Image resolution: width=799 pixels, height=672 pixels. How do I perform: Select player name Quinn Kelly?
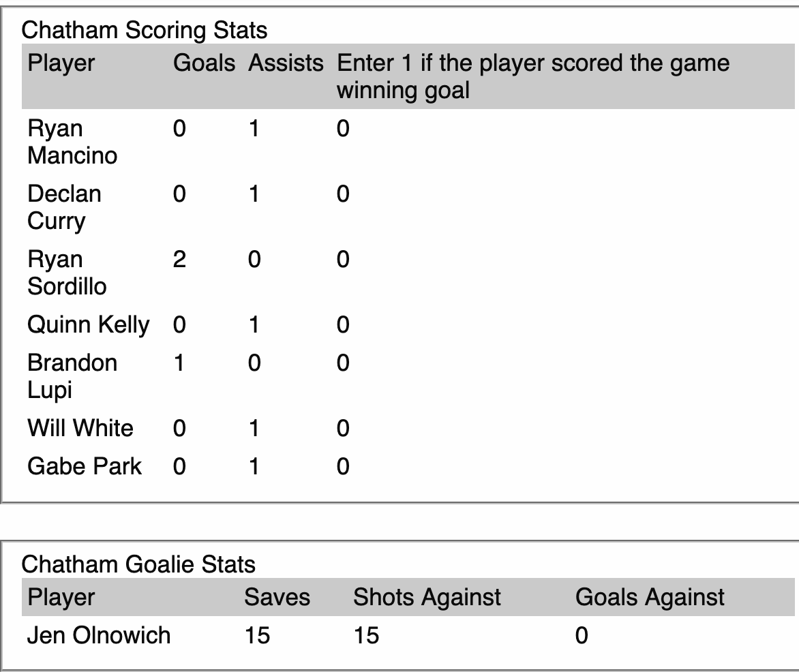(x=88, y=325)
